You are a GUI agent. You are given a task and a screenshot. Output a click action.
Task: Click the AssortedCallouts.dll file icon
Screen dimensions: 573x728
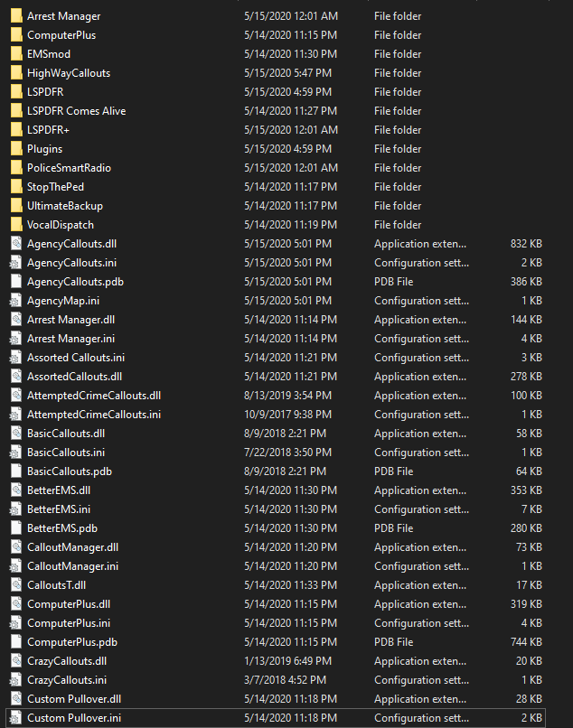(x=16, y=377)
